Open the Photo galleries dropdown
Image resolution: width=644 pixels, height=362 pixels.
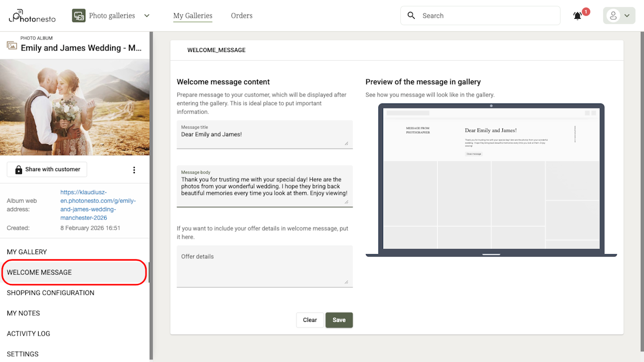pyautogui.click(x=147, y=16)
